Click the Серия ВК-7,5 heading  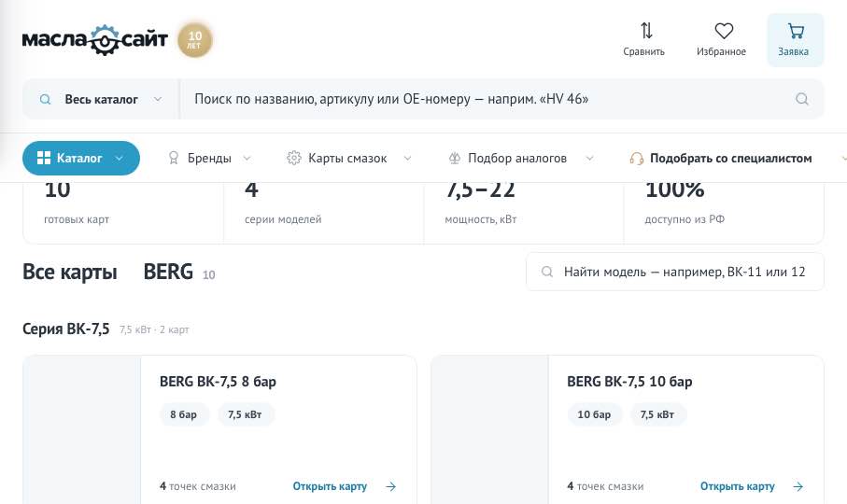coord(66,329)
